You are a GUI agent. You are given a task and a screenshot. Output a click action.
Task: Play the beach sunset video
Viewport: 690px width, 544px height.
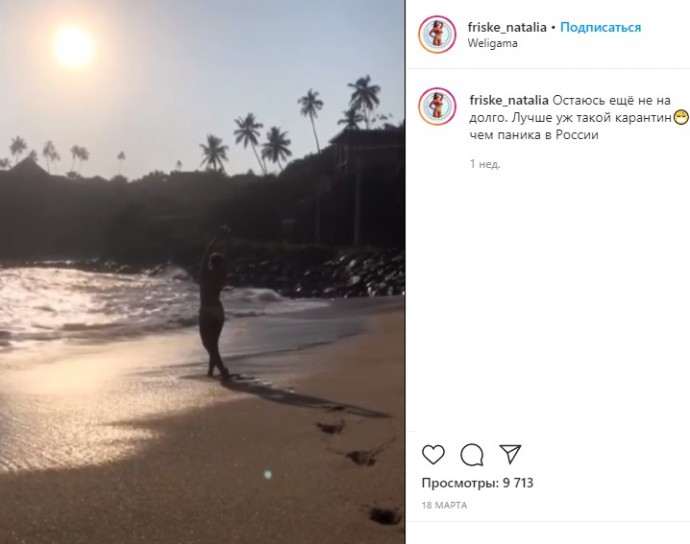click(202, 272)
